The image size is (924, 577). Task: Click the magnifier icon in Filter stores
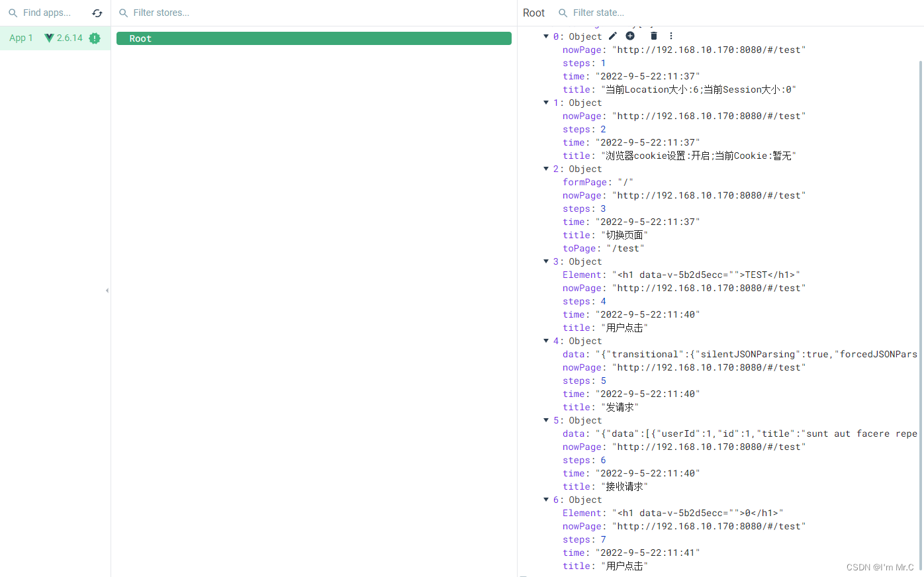123,13
